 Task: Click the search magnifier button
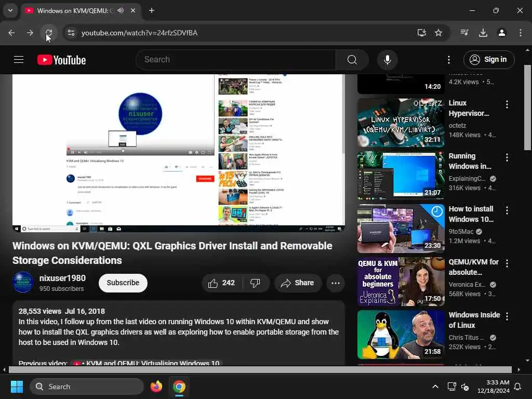[352, 60]
